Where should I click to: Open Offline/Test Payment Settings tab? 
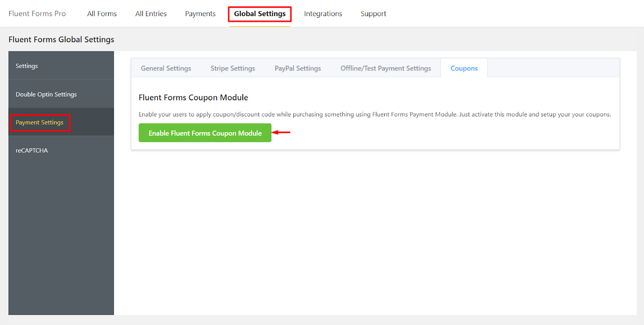pos(386,68)
